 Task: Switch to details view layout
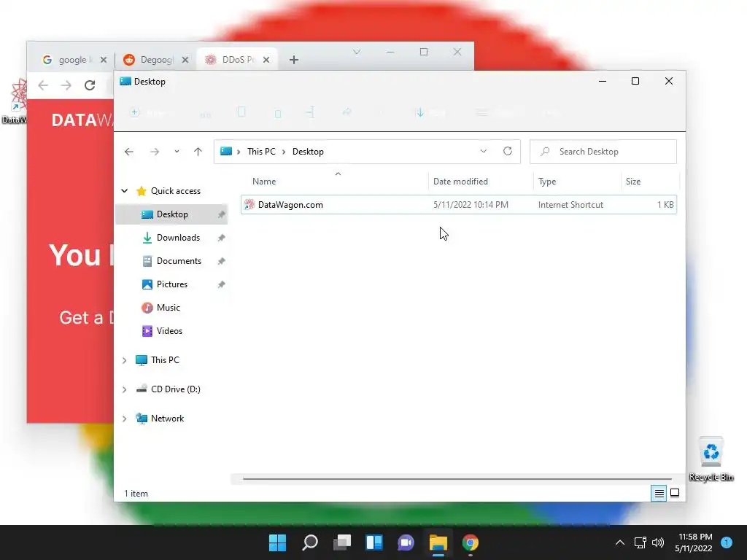pos(659,494)
